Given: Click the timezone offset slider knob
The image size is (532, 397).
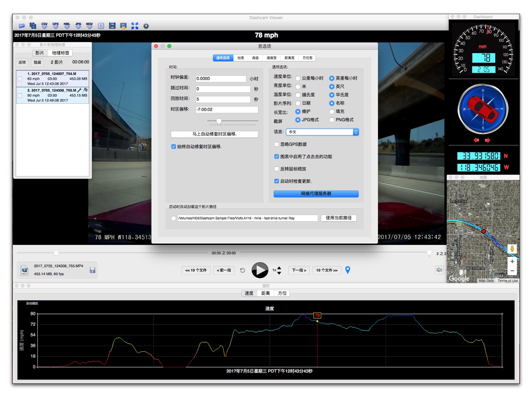Looking at the screenshot, I should coord(219,121).
